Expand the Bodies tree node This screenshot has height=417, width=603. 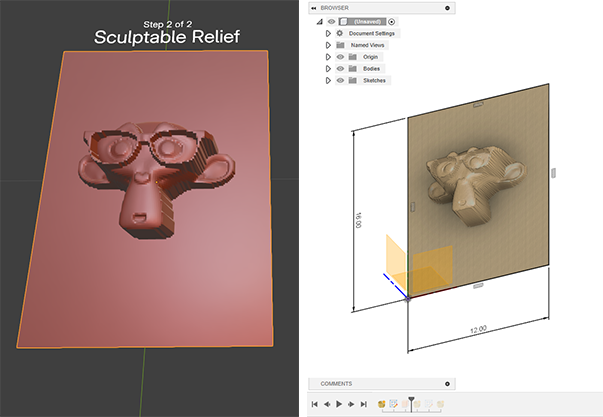point(328,68)
